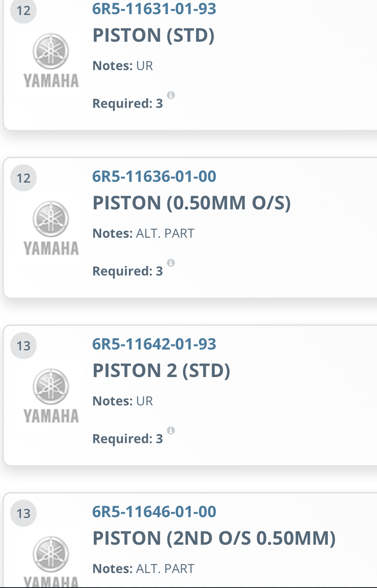Open part link 6R5-11631-01-93

[153, 9]
